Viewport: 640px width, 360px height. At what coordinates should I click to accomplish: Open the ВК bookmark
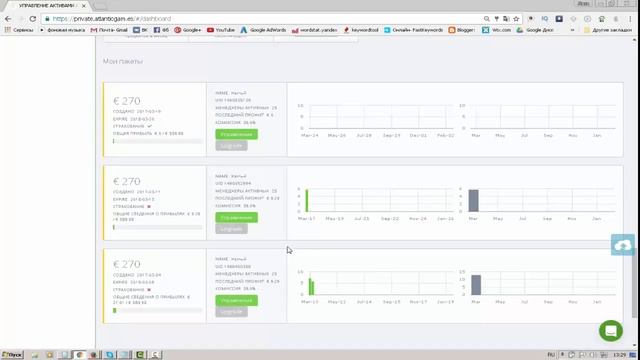pyautogui.click(x=140, y=30)
